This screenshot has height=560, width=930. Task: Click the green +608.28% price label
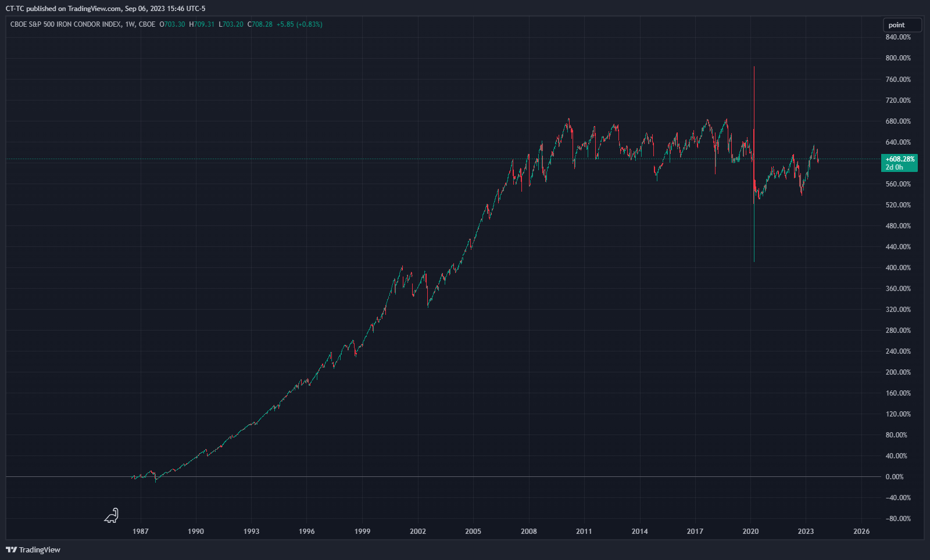(x=899, y=159)
